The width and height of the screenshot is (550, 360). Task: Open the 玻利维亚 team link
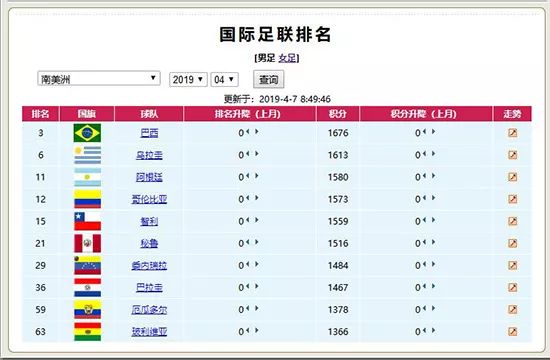coord(149,332)
